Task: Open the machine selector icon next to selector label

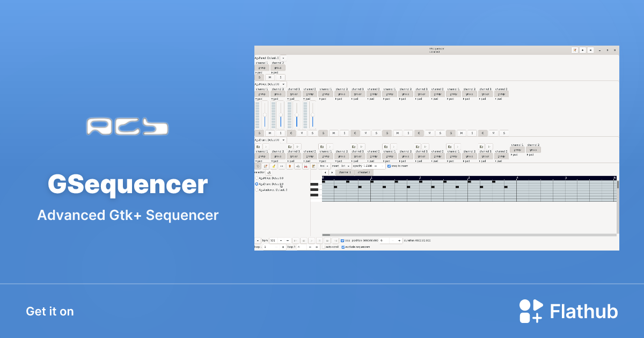Action: pyautogui.click(x=268, y=173)
